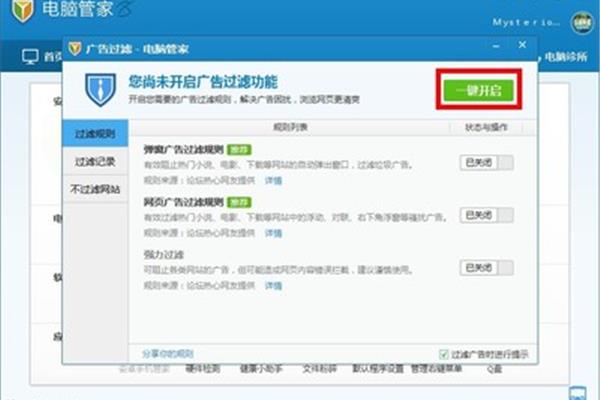The height and width of the screenshot is (400, 600).
Task: Open Q盘 tool in main window
Action: coord(494,369)
